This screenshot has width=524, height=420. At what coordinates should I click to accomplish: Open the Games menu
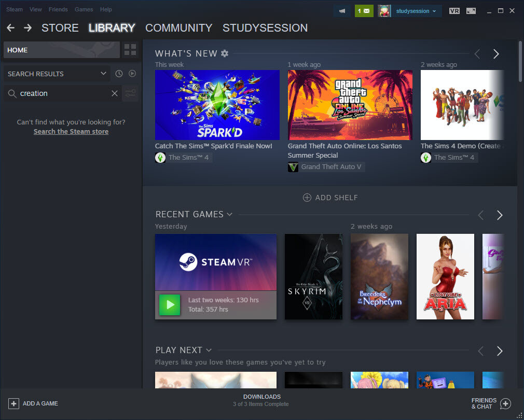[x=84, y=9]
